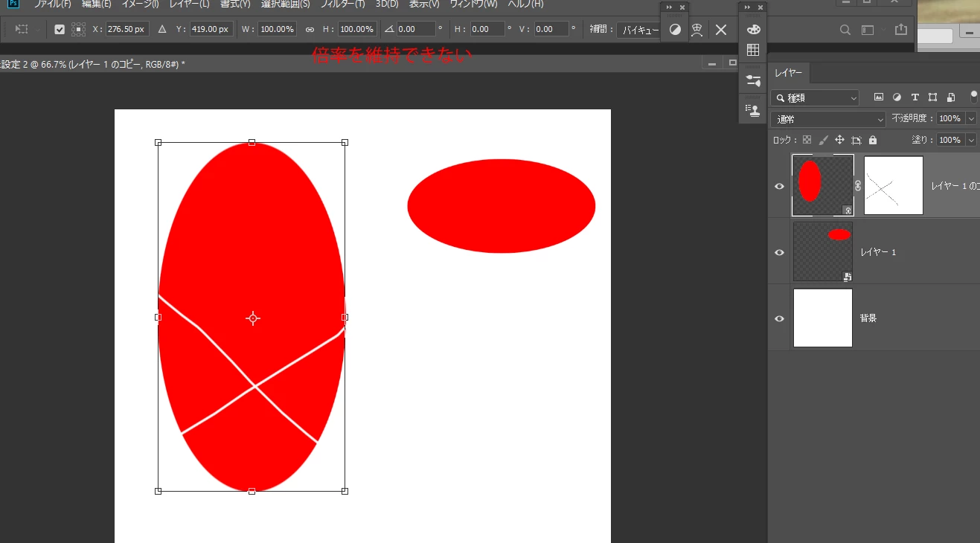
Task: Open the Brush Settings panel icon
Action: point(753,80)
